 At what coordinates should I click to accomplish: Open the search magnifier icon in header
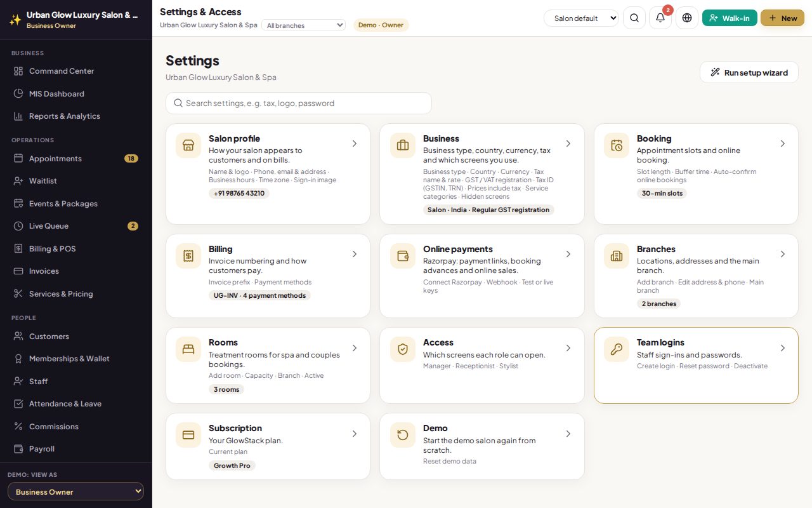pyautogui.click(x=634, y=18)
